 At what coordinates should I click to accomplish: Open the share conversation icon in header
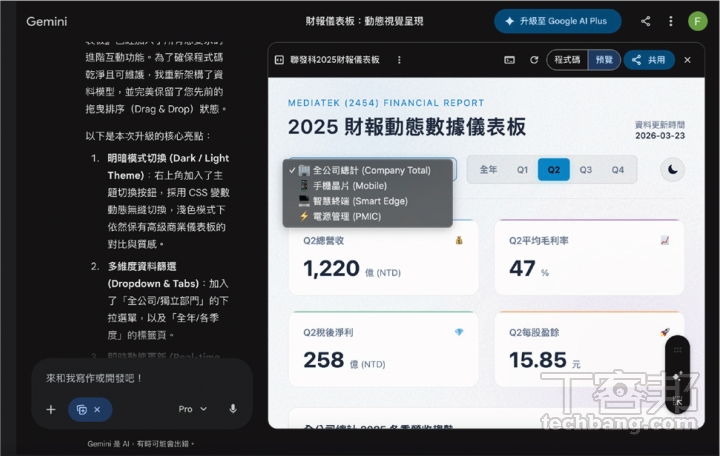pyautogui.click(x=646, y=21)
